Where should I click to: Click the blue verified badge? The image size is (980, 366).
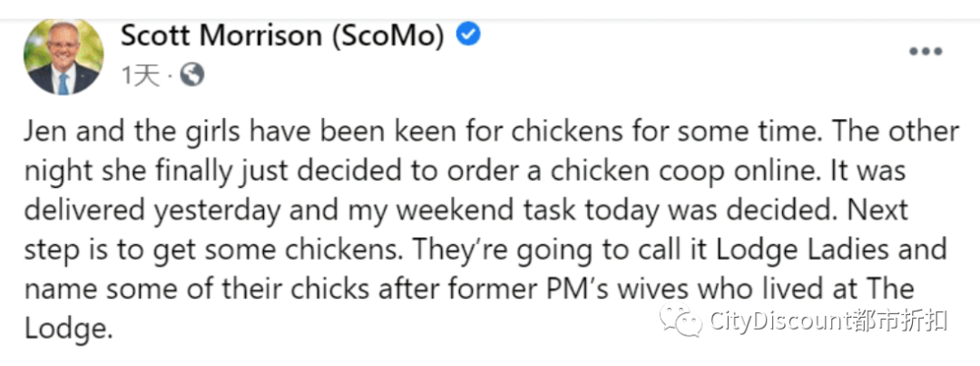(x=468, y=35)
